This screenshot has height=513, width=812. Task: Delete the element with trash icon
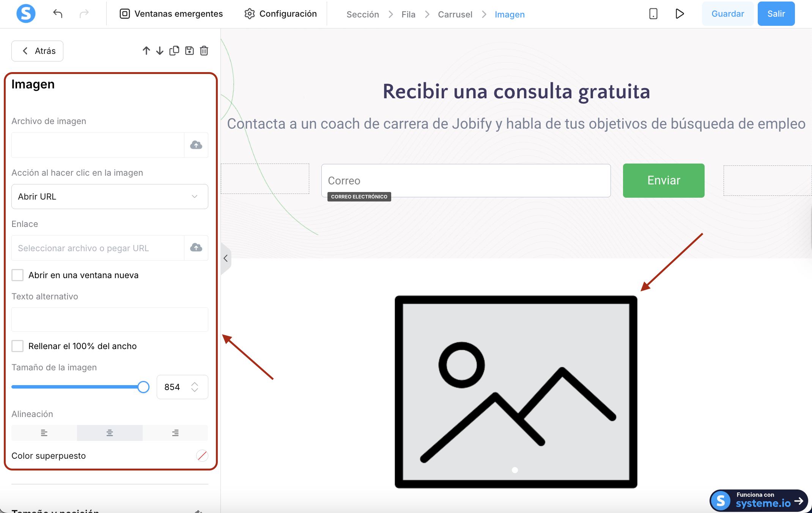click(204, 51)
